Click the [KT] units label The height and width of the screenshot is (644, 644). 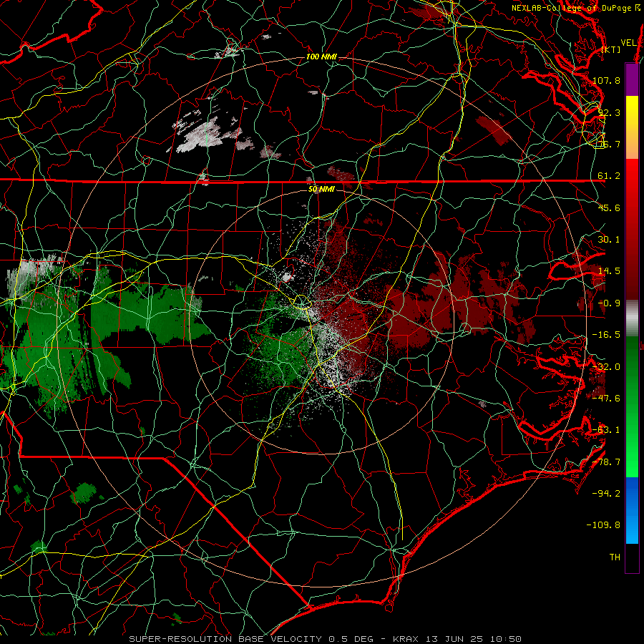611,49
